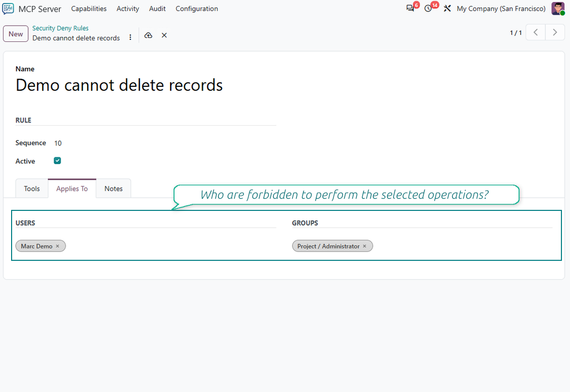This screenshot has width=570, height=392.
Task: Go to the next record arrow
Action: click(555, 32)
